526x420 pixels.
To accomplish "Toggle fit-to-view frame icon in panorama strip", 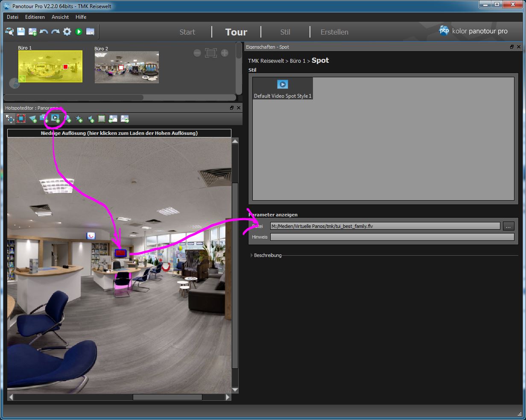I will click(x=210, y=53).
